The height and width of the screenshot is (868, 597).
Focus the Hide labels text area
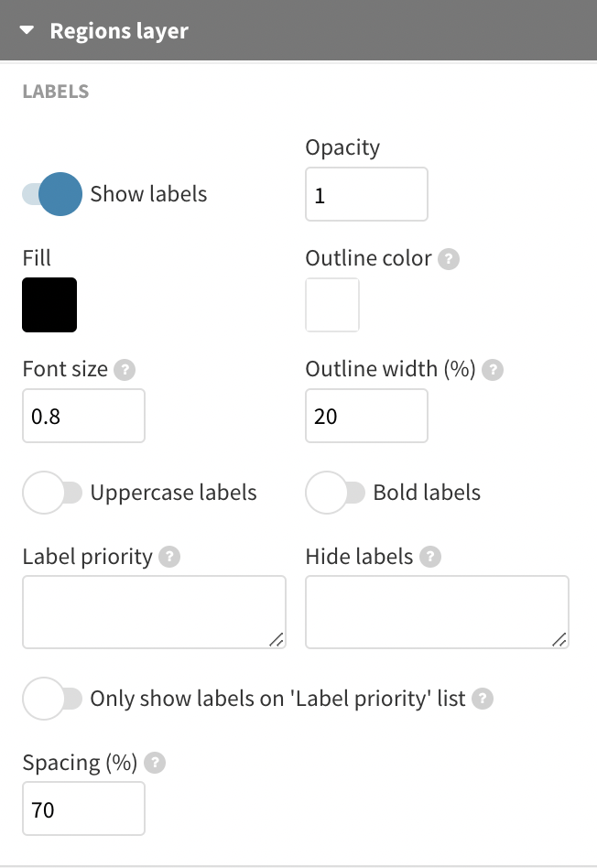point(437,613)
